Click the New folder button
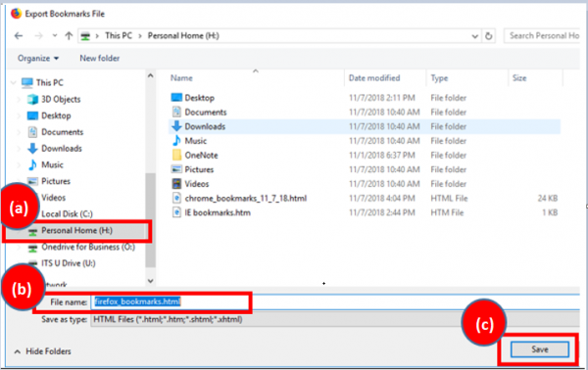 tap(100, 59)
